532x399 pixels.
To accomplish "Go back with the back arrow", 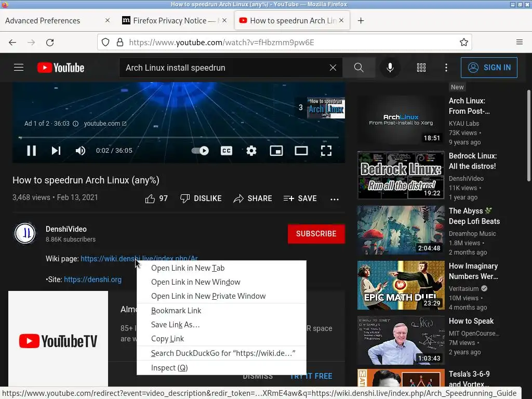I will pyautogui.click(x=12, y=43).
